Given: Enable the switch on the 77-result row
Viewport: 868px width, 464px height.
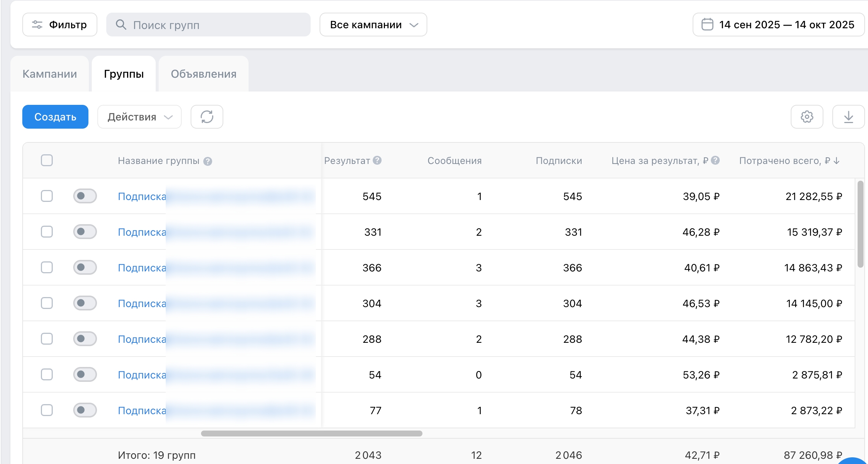Looking at the screenshot, I should pyautogui.click(x=85, y=410).
